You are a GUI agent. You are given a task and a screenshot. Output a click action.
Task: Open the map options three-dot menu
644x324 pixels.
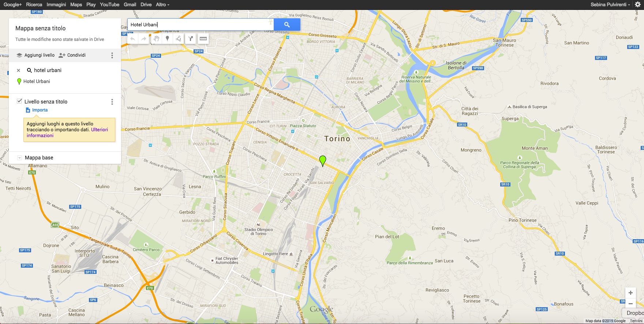pyautogui.click(x=112, y=55)
